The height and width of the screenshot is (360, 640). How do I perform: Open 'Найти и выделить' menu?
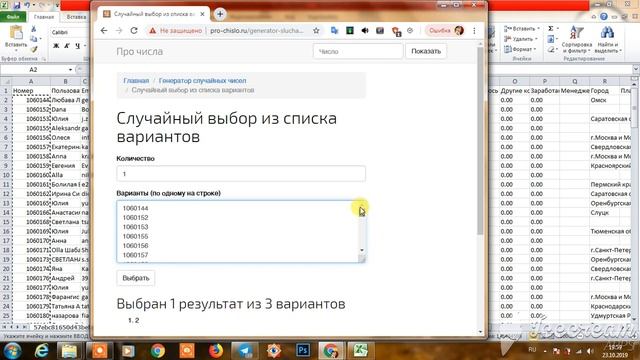point(608,40)
